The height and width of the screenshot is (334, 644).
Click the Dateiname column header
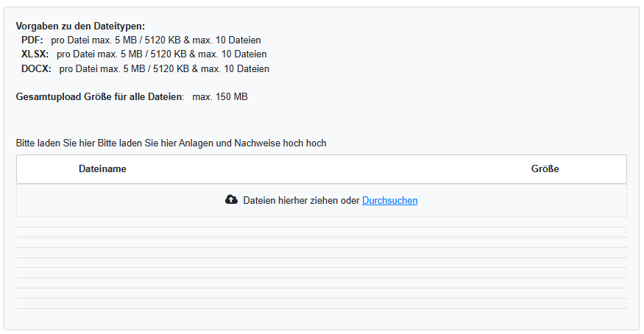[x=102, y=169]
